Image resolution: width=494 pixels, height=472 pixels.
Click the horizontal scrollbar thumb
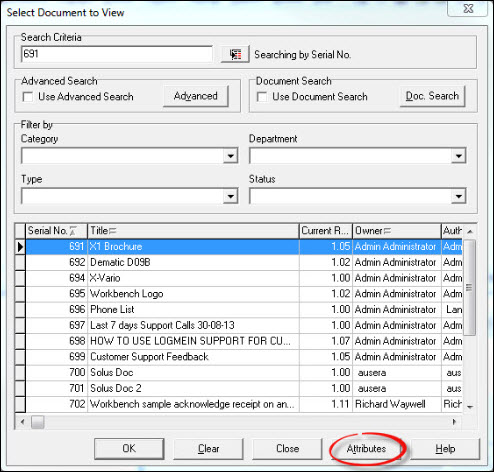pos(38,422)
